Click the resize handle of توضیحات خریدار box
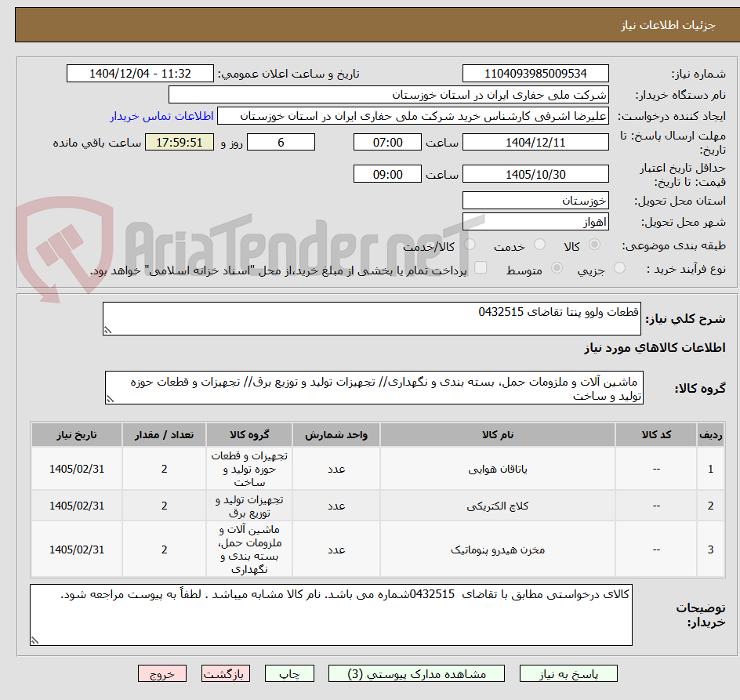The image size is (740, 700). 34,640
